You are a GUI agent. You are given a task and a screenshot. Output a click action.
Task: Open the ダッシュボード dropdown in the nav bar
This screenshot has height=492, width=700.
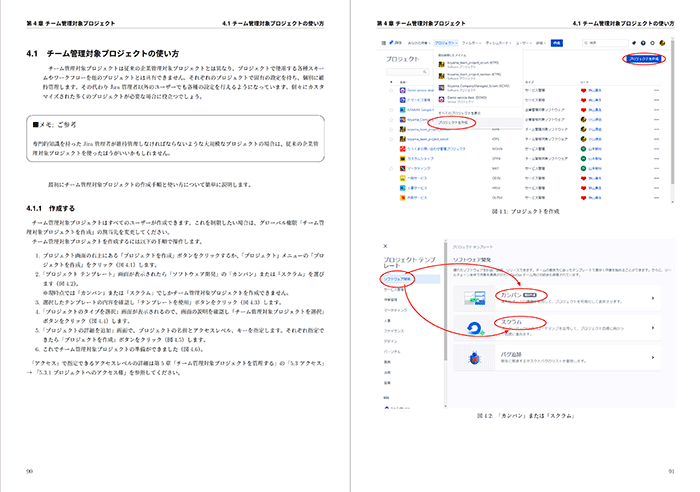498,43
